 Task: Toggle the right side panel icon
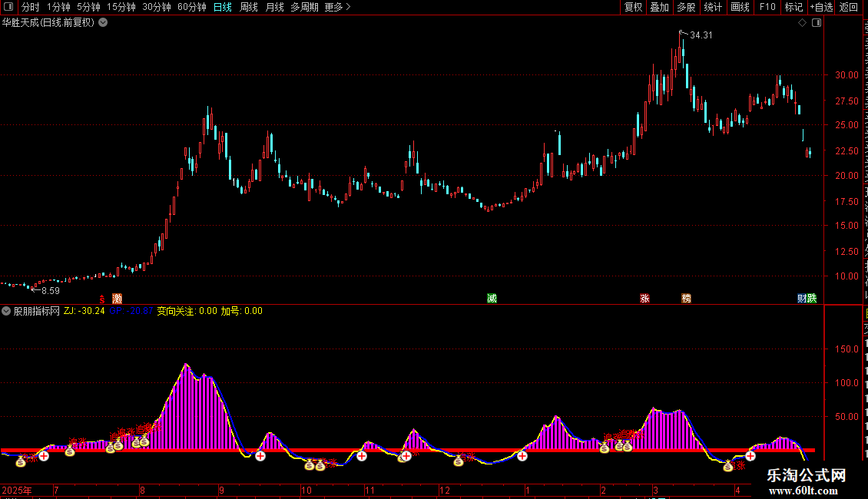click(x=817, y=23)
